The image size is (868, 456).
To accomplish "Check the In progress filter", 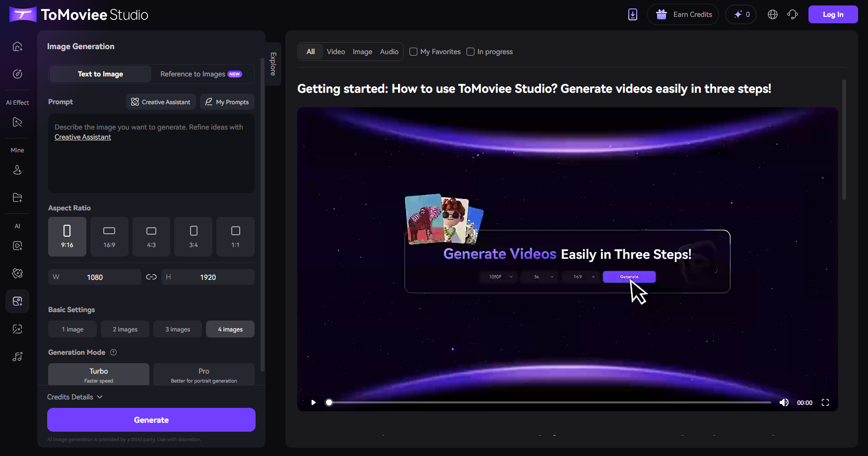I will [470, 51].
